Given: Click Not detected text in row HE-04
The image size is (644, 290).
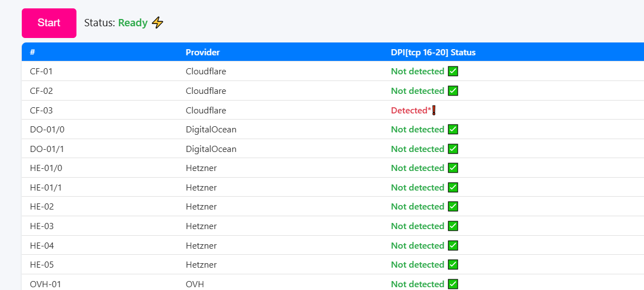Looking at the screenshot, I should click(x=417, y=245).
